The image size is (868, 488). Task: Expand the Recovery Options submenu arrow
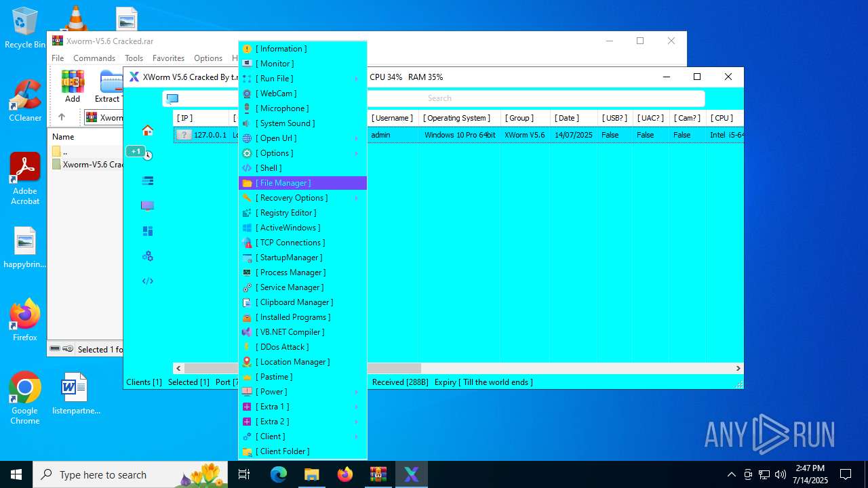pyautogui.click(x=356, y=198)
